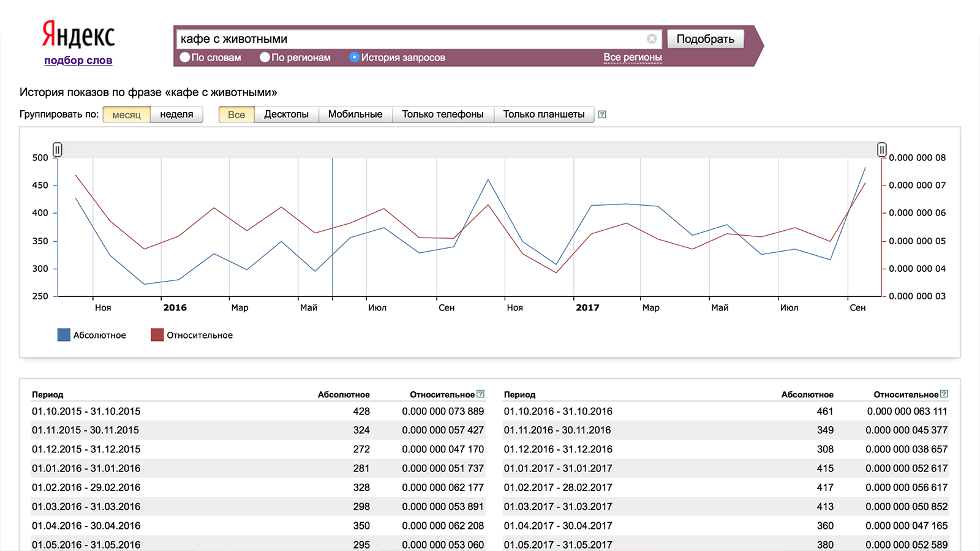Click the left Период column header
Screen dimensions: 980x551
(48, 395)
